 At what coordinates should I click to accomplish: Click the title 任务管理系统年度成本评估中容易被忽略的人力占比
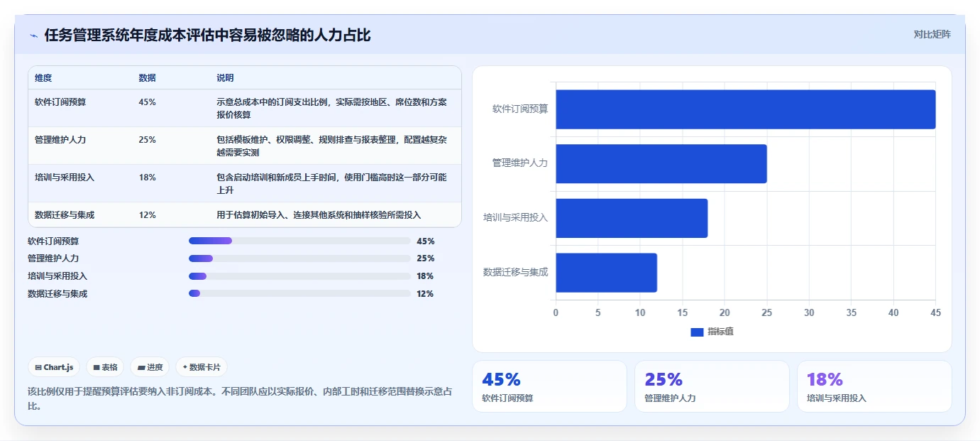point(207,36)
